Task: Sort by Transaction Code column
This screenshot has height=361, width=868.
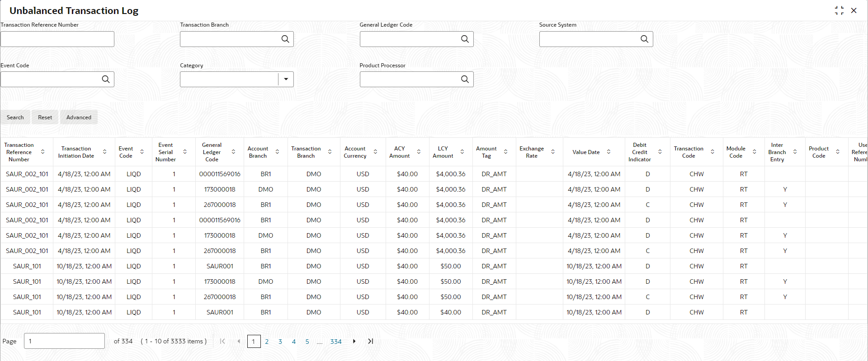Action: click(x=712, y=152)
